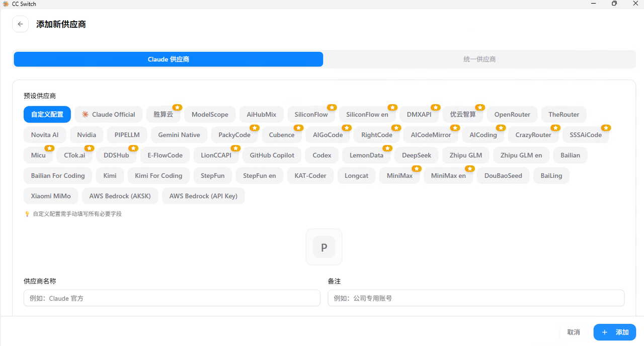This screenshot has width=644, height=346.
Task: Choose the BaiLing preset
Action: 551,176
